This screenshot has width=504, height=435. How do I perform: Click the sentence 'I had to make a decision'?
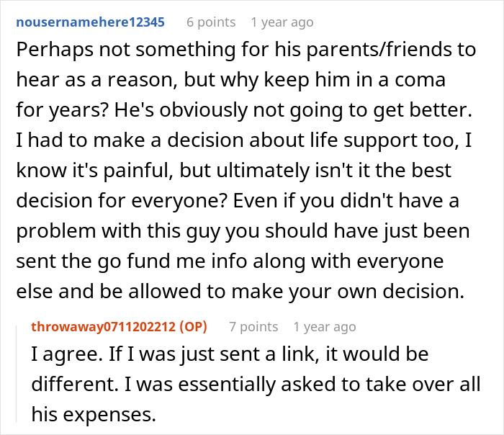[244, 140]
